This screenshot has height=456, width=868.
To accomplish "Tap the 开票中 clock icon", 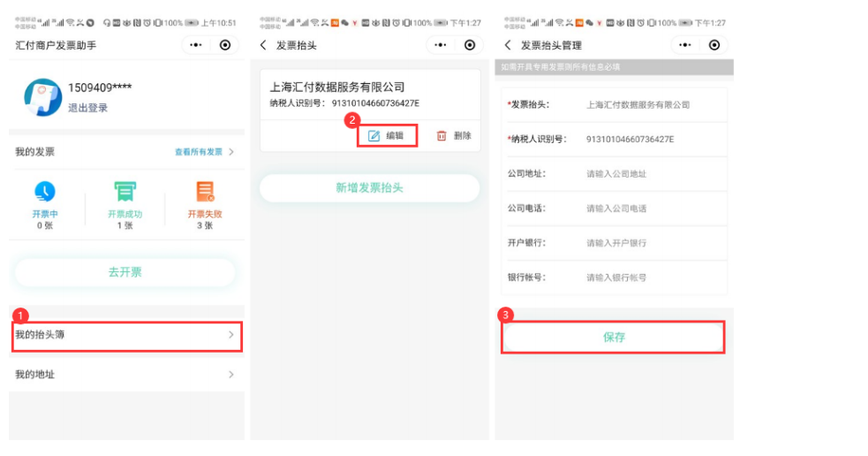I will click(x=45, y=192).
